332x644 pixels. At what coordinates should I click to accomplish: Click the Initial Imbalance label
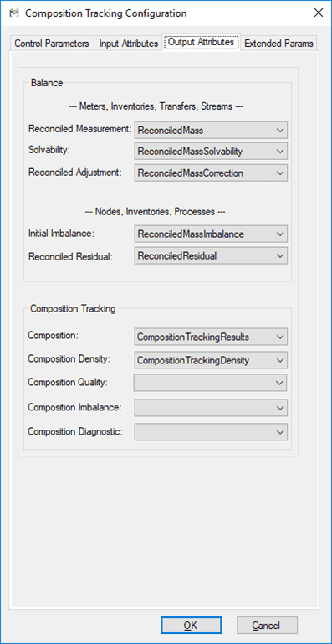click(x=61, y=234)
